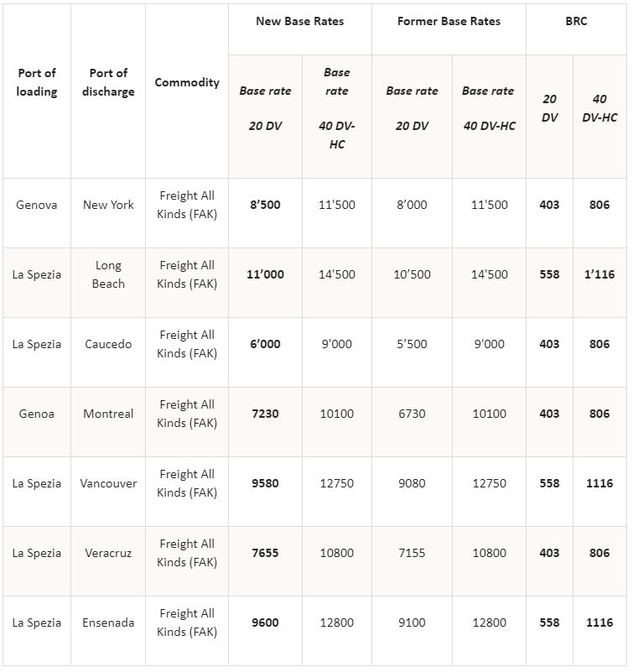Select the 'BRC' header cell

(x=576, y=21)
